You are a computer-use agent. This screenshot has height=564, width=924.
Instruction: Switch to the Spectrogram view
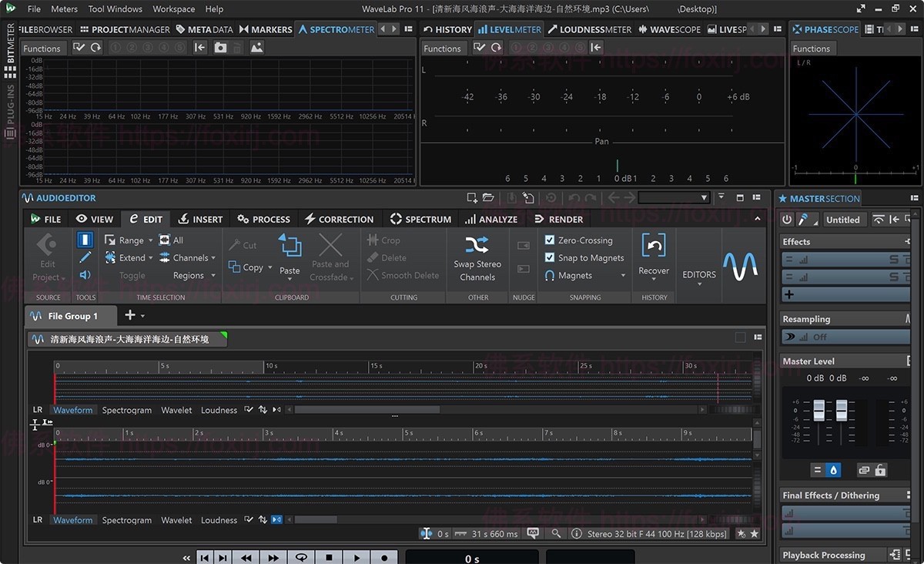click(126, 409)
